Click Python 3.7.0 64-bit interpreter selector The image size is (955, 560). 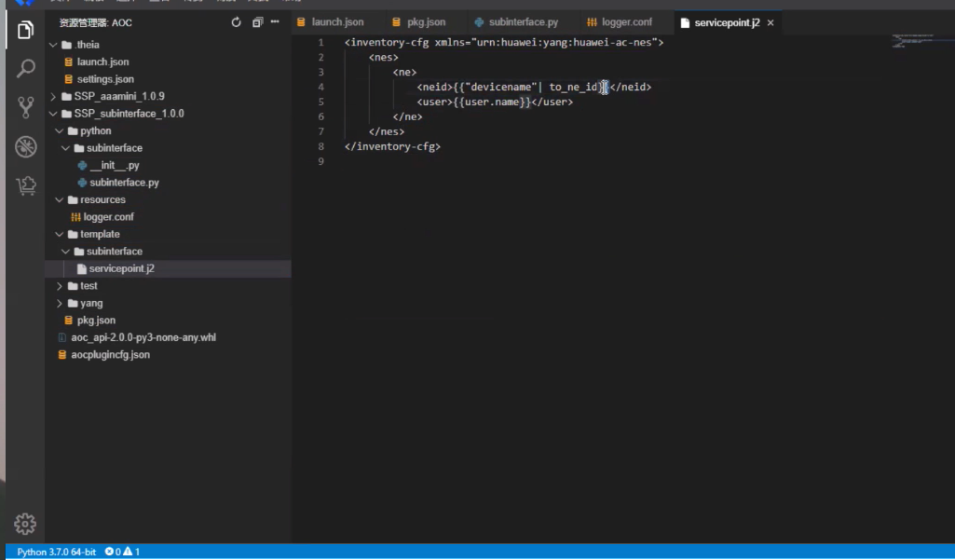coord(56,552)
